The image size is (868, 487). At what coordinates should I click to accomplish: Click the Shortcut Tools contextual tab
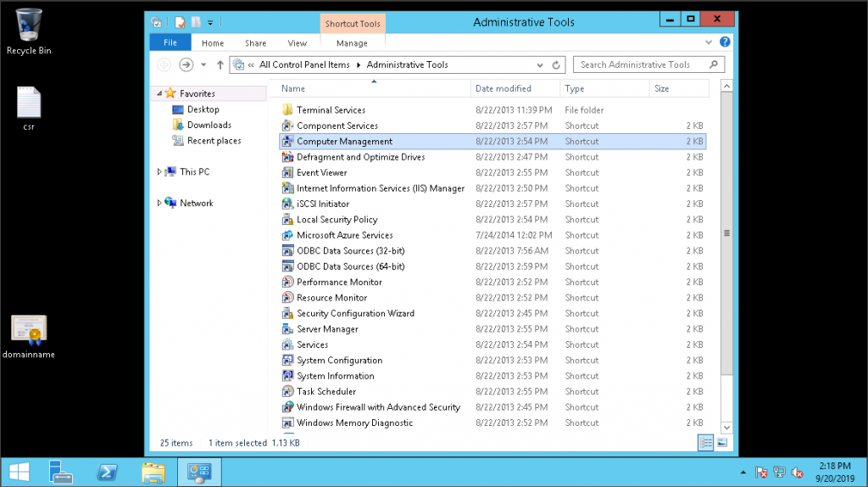[x=353, y=24]
